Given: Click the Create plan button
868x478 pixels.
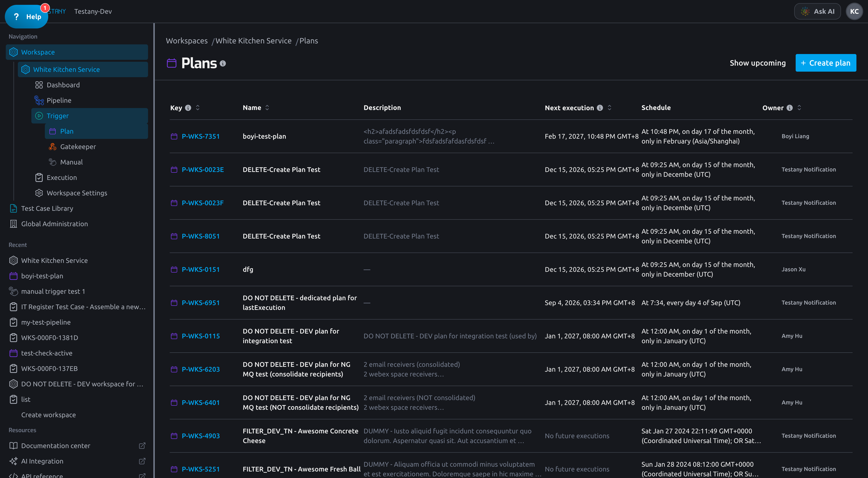Looking at the screenshot, I should point(826,63).
